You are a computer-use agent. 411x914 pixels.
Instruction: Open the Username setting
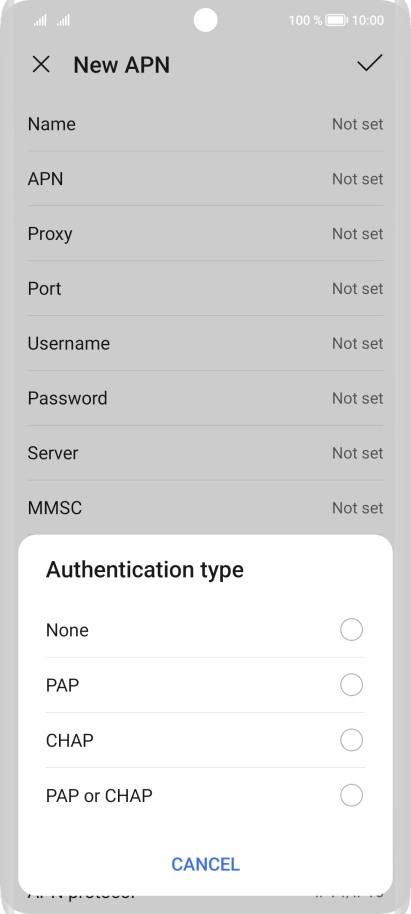tap(205, 343)
